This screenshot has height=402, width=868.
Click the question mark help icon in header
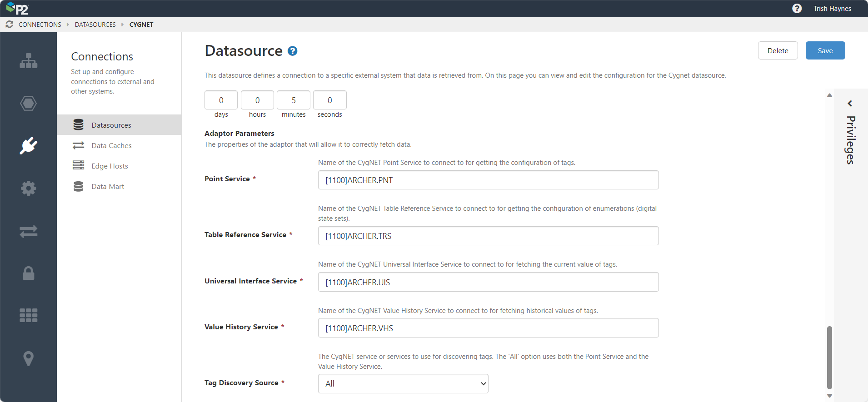tap(797, 9)
